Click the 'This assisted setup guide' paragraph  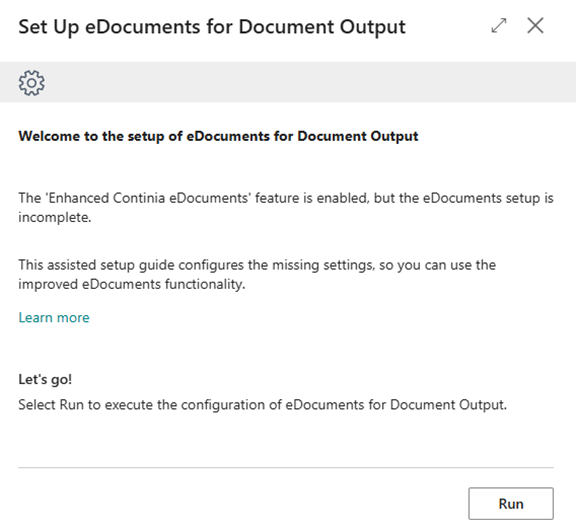[x=257, y=274]
